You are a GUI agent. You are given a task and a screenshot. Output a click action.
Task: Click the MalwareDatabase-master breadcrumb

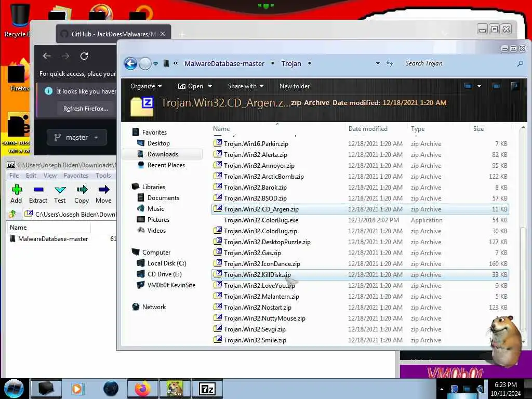[x=224, y=63]
